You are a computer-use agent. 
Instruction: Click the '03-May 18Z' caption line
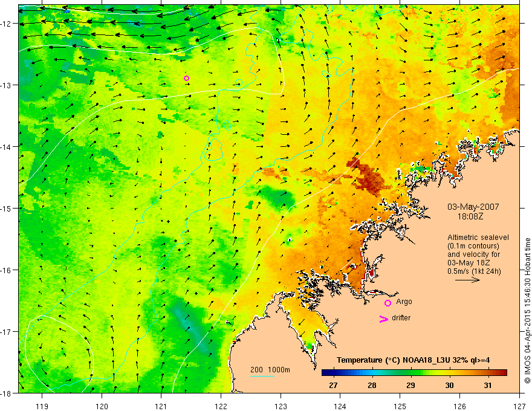click(468, 263)
